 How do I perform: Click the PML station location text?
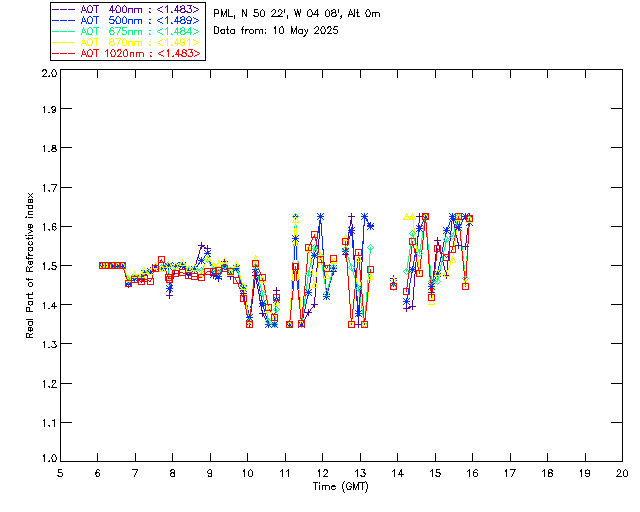point(296,14)
